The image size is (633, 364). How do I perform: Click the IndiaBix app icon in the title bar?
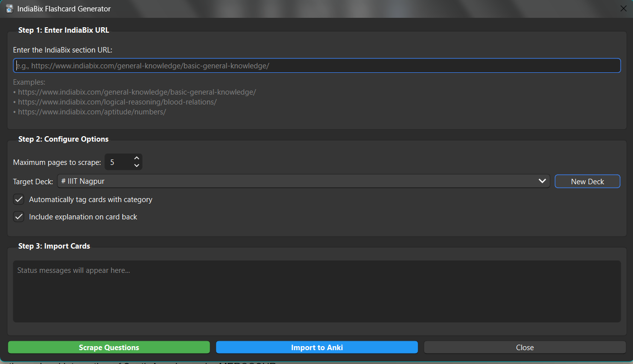tap(9, 8)
